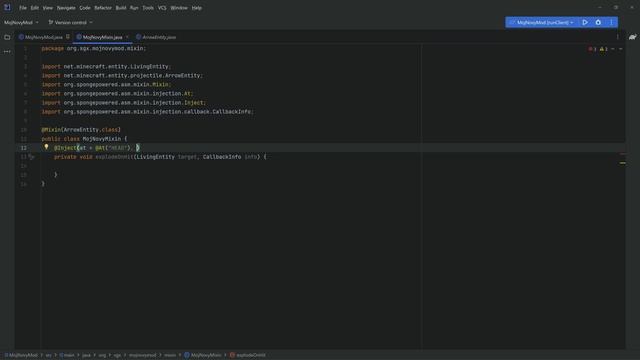The image size is (640, 360).
Task: Open the editor tabs options menu
Action: pos(618,37)
